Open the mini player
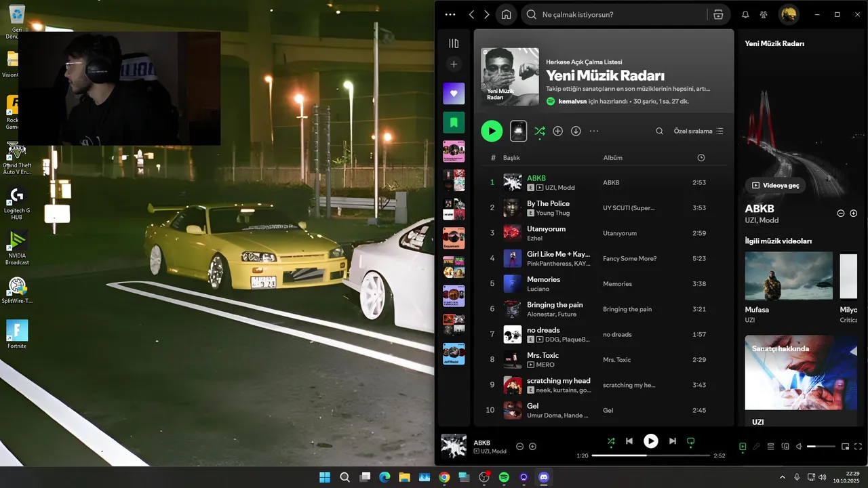 [845, 447]
